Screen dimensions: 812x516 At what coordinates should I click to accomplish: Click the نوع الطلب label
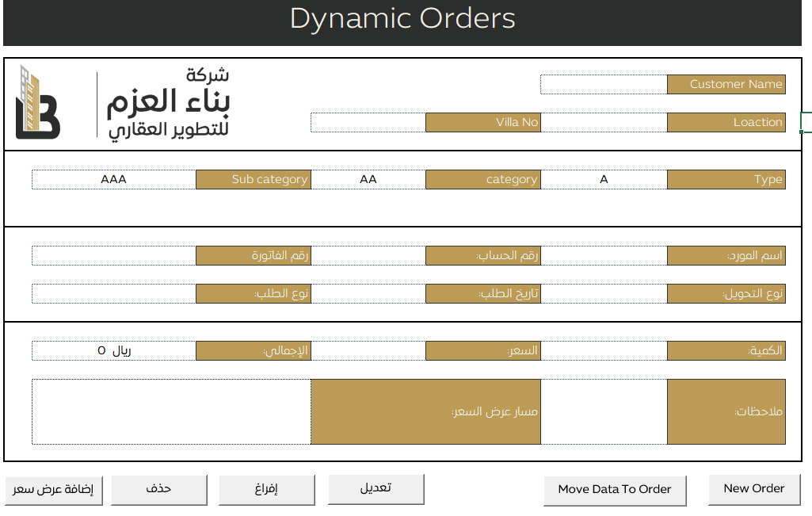click(254, 294)
